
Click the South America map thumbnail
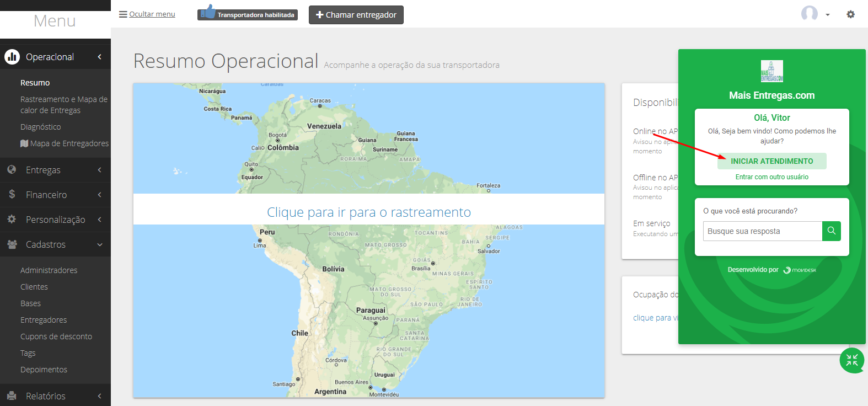click(369, 241)
